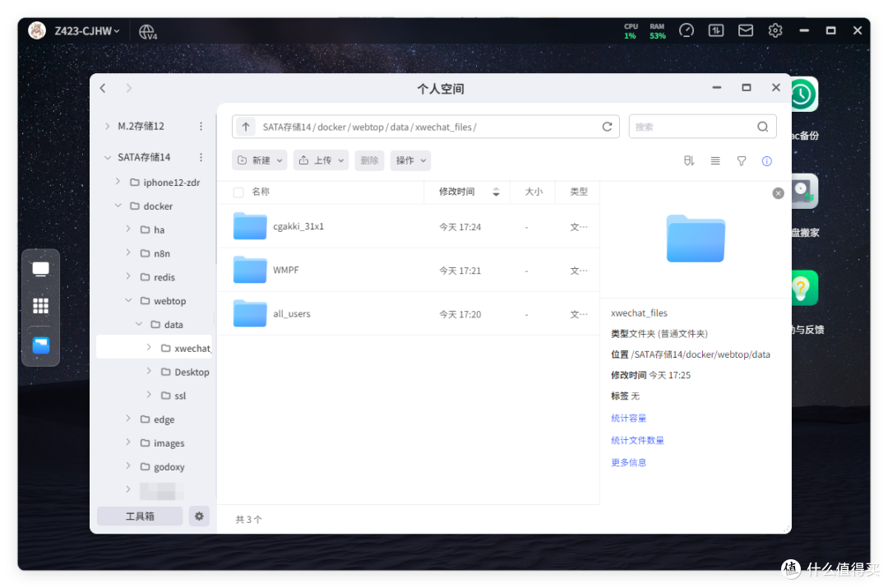
Task: Open the transfer tasks icon in top bar
Action: tap(716, 30)
